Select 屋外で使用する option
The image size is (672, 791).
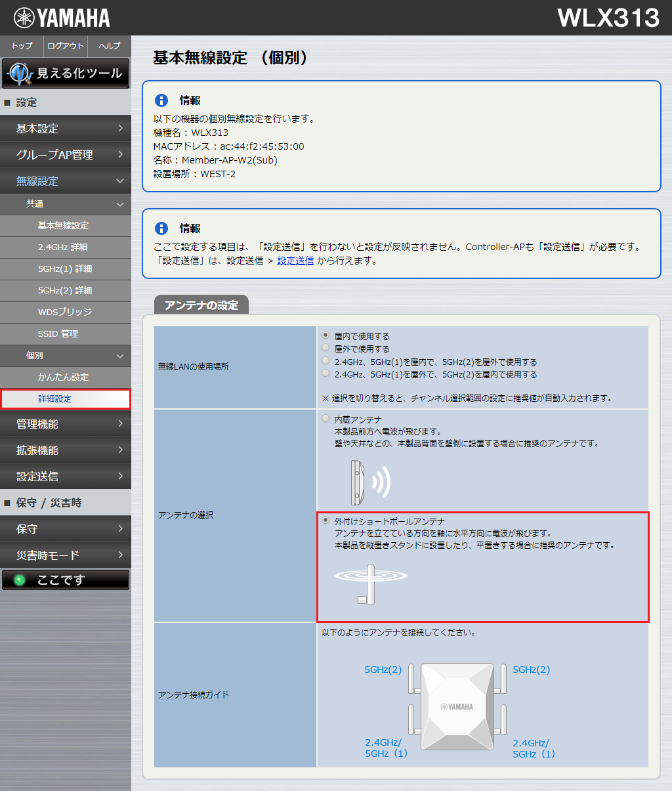click(x=325, y=347)
